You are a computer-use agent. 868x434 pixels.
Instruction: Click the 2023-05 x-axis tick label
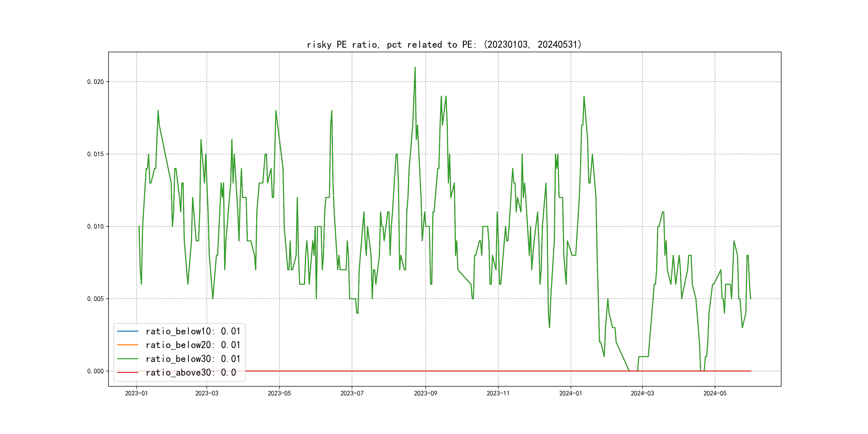tap(279, 393)
